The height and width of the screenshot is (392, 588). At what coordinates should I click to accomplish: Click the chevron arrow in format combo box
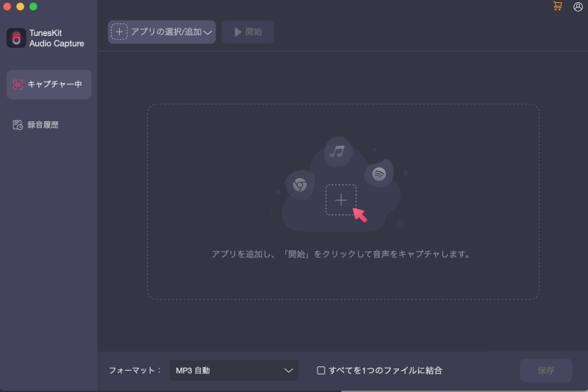point(288,371)
